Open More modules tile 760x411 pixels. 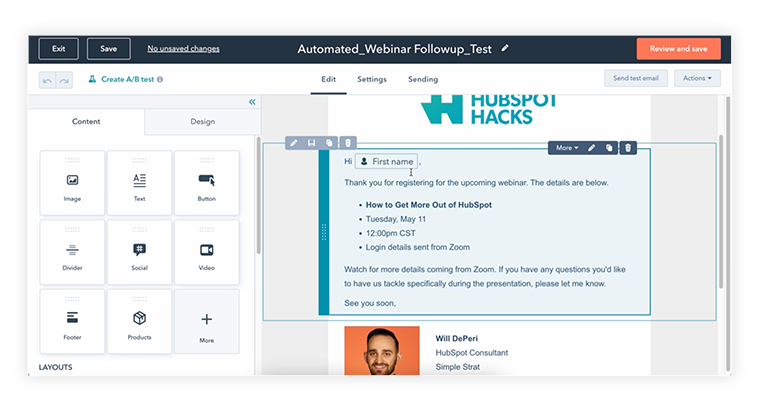coord(206,321)
